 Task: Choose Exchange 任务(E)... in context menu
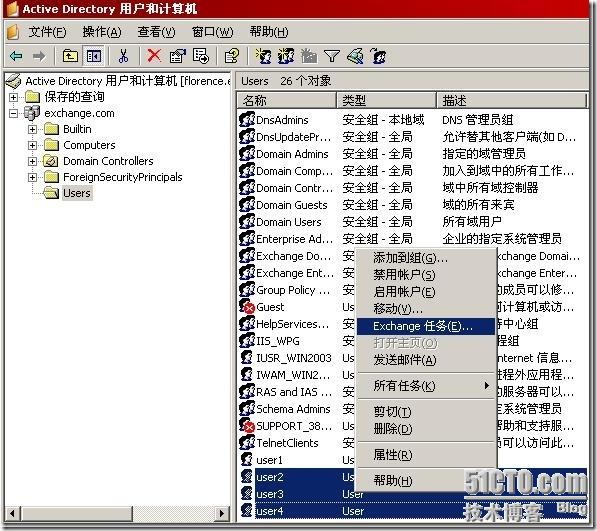point(426,326)
